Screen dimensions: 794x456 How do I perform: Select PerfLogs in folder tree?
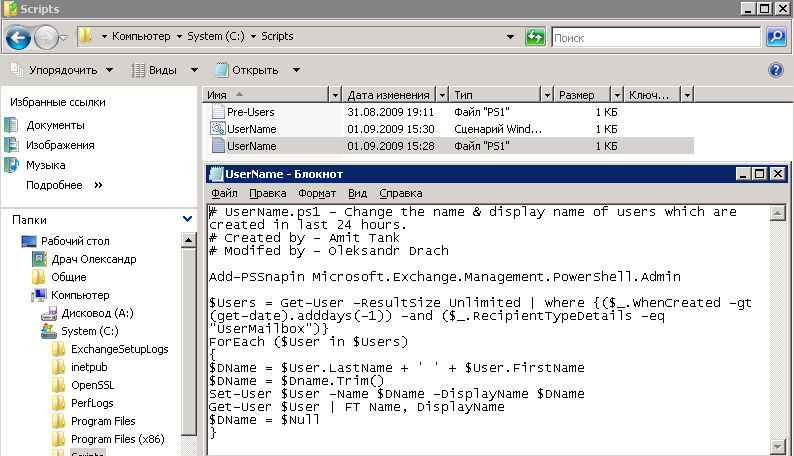(92, 403)
